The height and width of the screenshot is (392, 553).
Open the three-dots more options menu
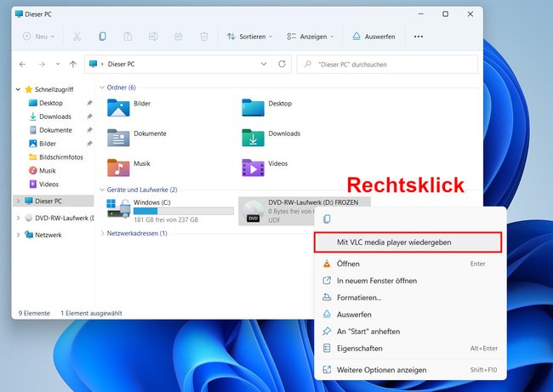tap(419, 37)
